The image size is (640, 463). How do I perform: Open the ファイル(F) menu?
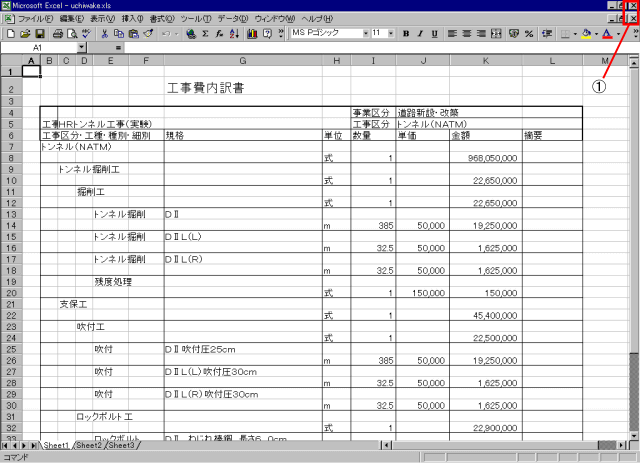tap(36, 19)
